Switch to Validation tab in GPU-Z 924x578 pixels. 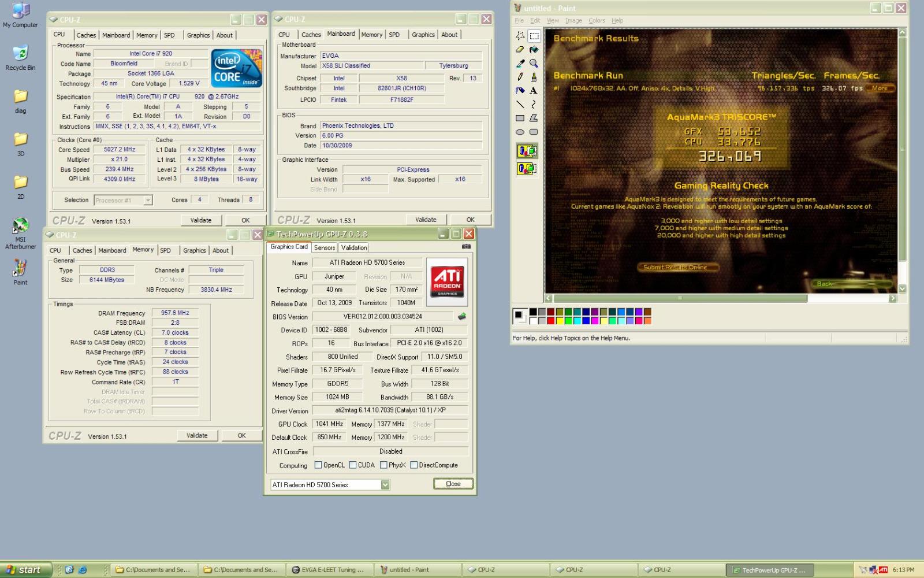click(354, 247)
